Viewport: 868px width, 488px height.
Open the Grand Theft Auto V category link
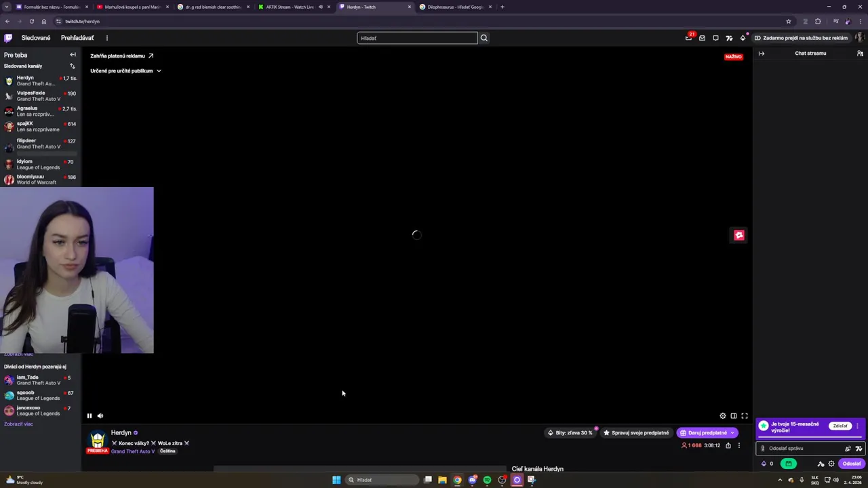click(133, 451)
